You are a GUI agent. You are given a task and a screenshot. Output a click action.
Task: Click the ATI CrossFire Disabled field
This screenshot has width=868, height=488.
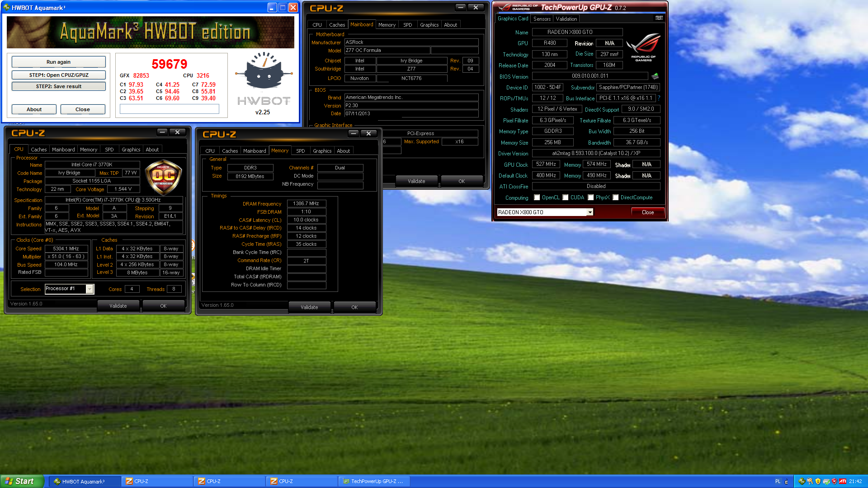(x=596, y=186)
